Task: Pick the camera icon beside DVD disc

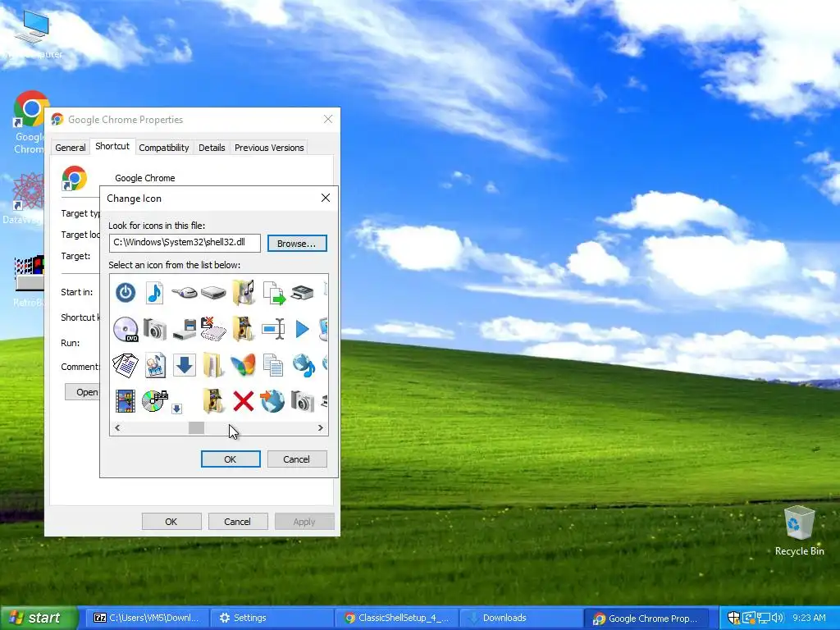Action: (x=155, y=329)
